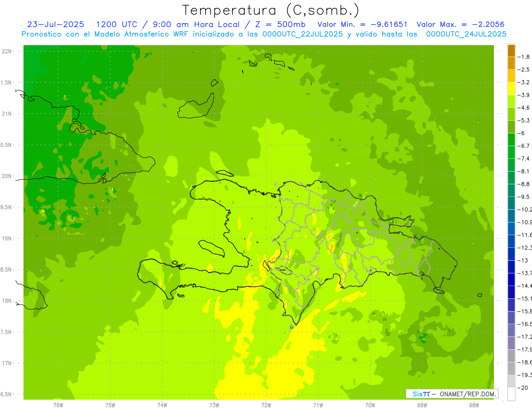The image size is (532, 411).
Task: Click the '-6' colorbar label
Action: click(x=521, y=133)
